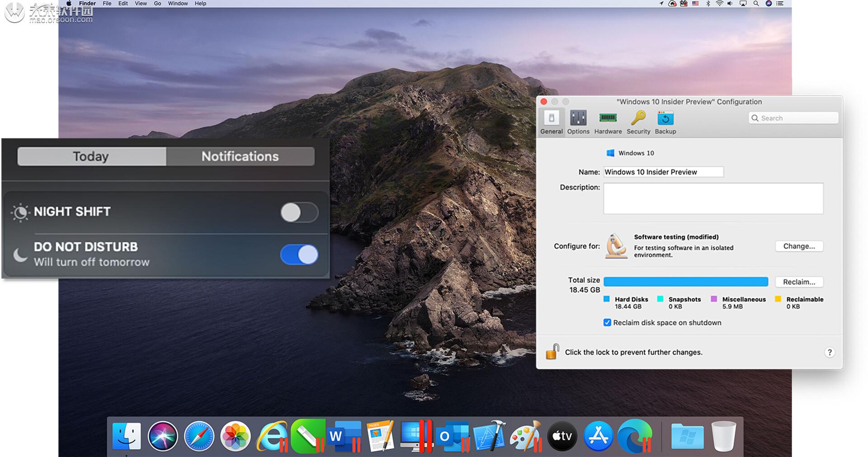Open Siri from the Dock
Viewport: 868px width, 457px height.
tap(163, 436)
